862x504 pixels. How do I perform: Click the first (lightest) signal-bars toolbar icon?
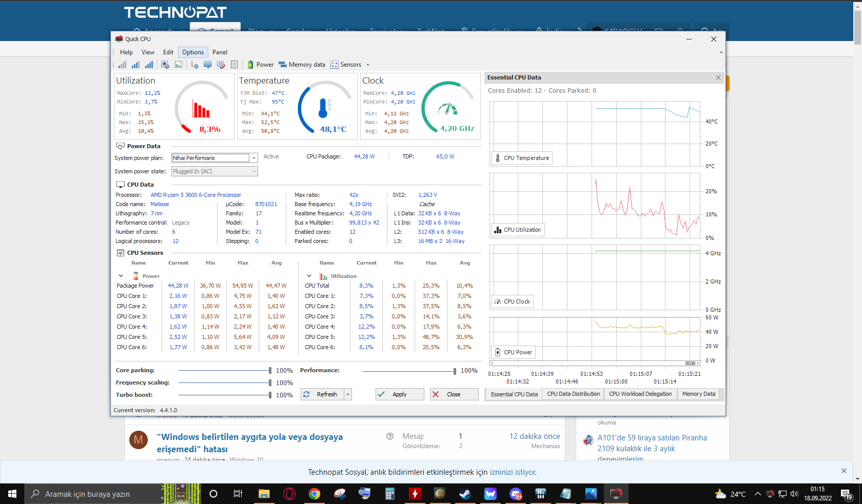pyautogui.click(x=122, y=65)
